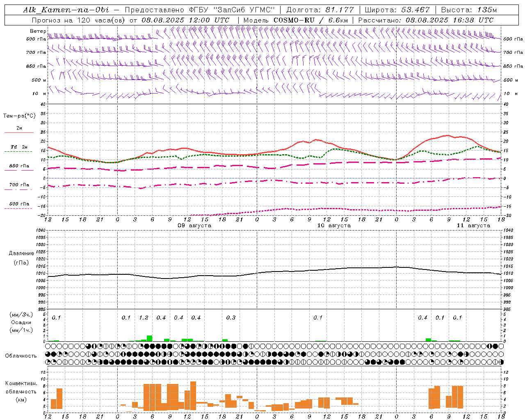The width and height of the screenshot is (525, 420).
Task: Click the 1.2 precipitation amount value
Action: (x=144, y=318)
